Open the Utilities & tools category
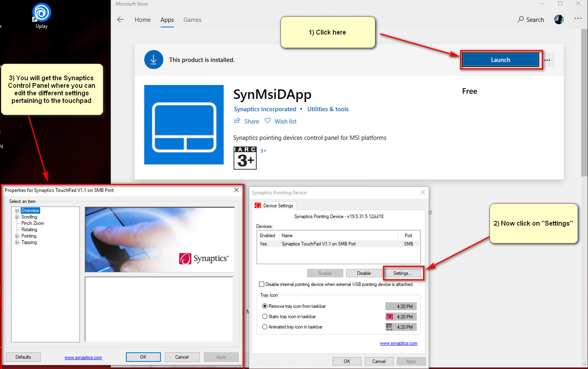 pos(328,109)
